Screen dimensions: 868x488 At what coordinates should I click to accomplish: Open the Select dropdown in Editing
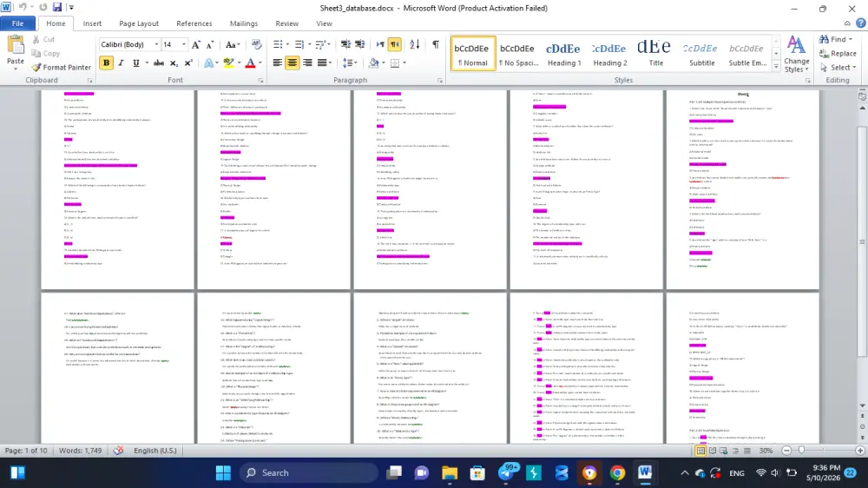click(838, 67)
